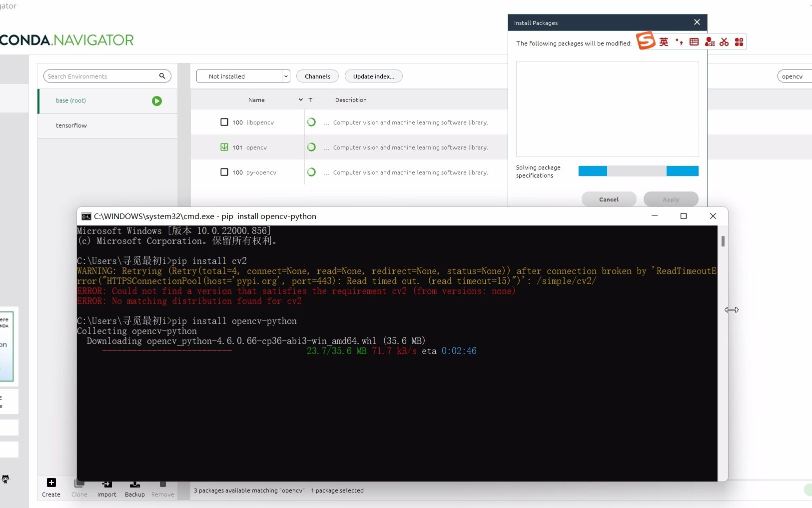Click the Channels button
Viewport: 812px width, 508px height.
pos(317,76)
